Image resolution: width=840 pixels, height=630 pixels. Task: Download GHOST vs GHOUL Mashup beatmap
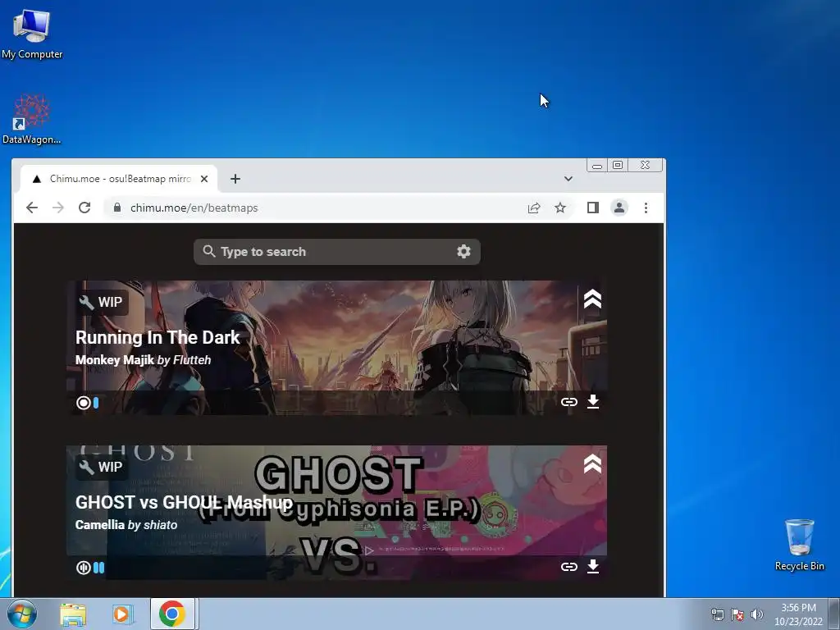[592, 566]
